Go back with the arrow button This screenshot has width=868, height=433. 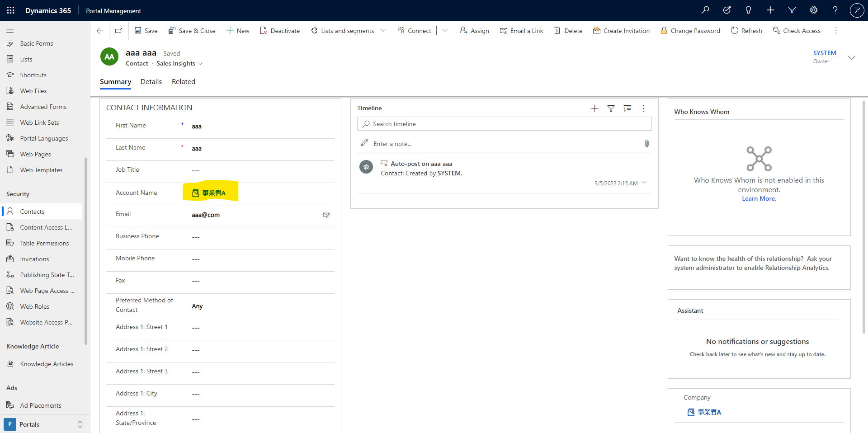(x=99, y=31)
